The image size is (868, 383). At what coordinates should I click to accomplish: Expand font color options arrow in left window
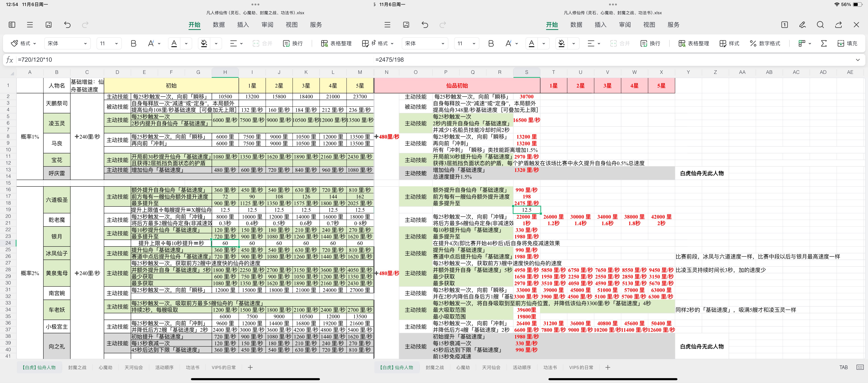186,43
